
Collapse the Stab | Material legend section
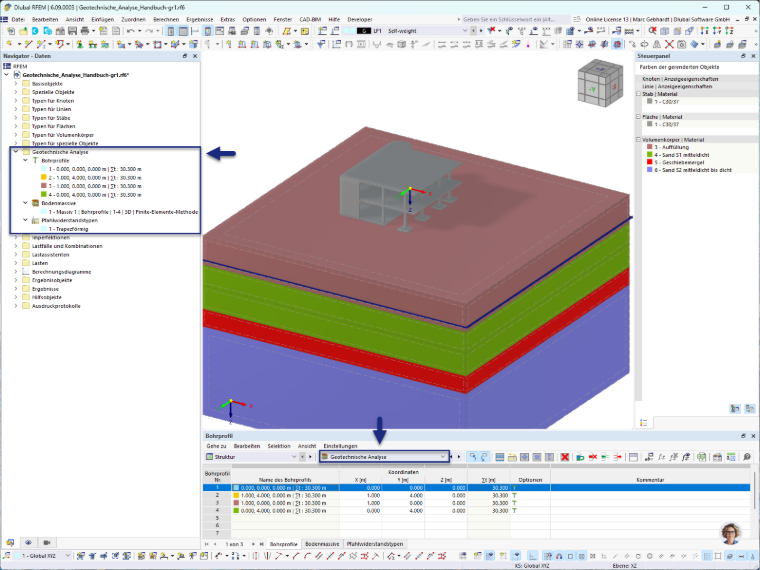639,94
